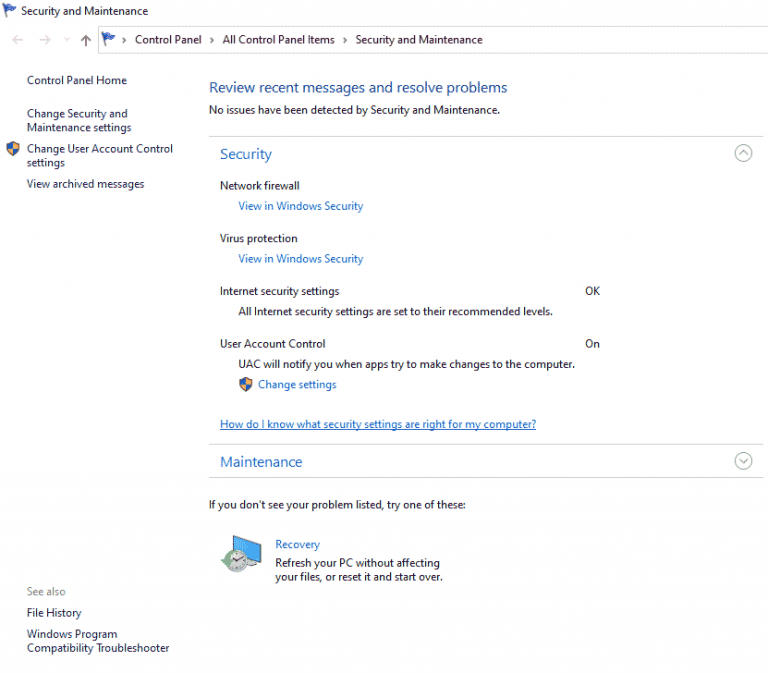The image size is (768, 673).
Task: Open Virus protection View in Windows Security
Action: pyautogui.click(x=300, y=259)
